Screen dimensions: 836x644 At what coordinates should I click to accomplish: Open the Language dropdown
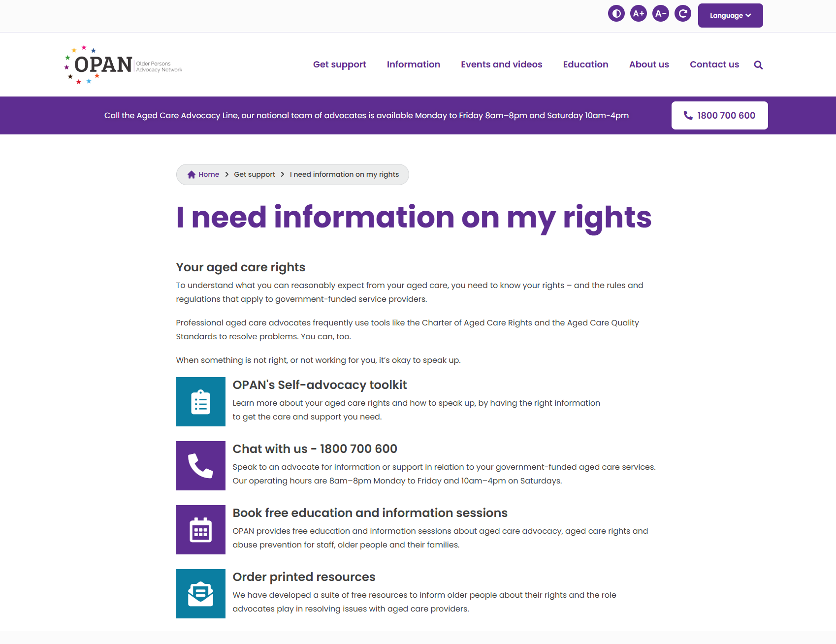[730, 15]
